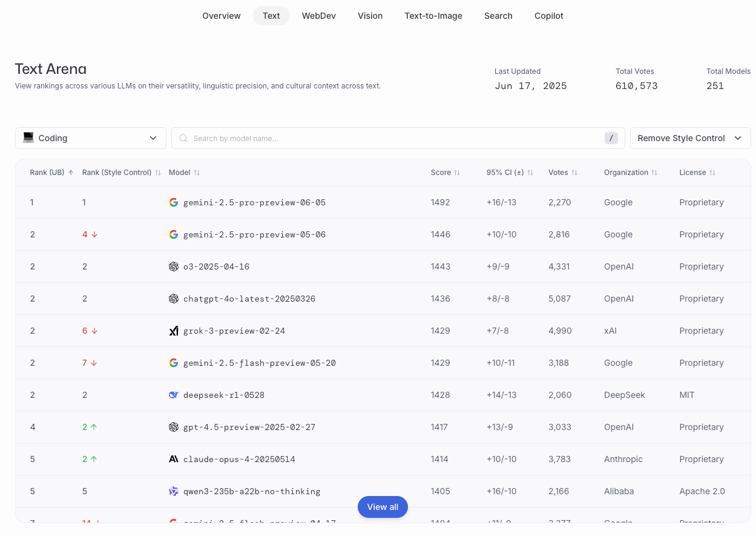Open the Remove Style Control dropdown

(691, 138)
